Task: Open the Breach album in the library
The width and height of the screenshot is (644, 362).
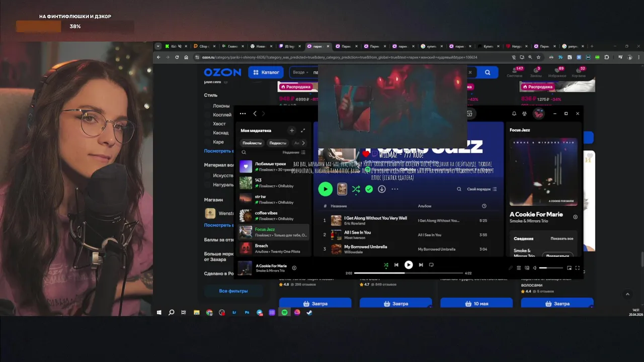Action: [274, 248]
